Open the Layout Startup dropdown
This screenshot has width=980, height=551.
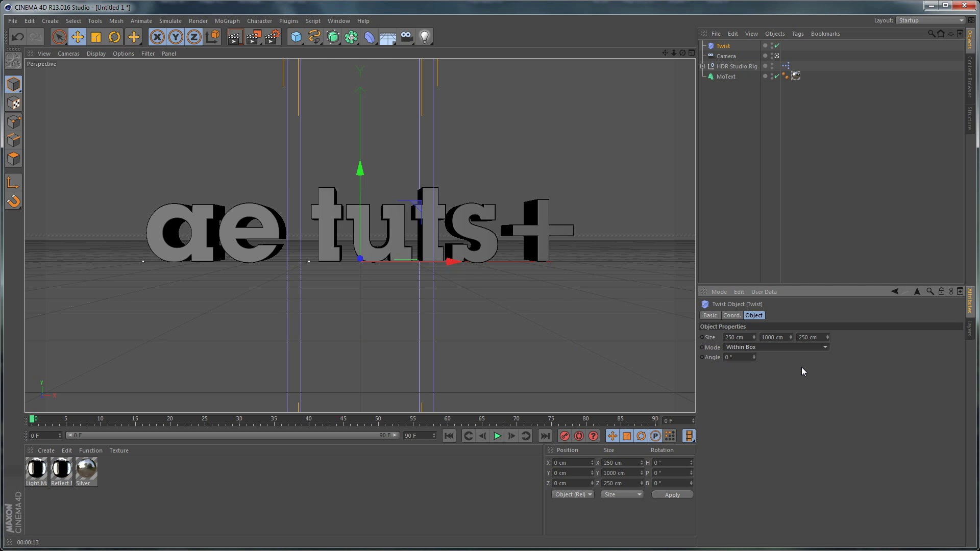(931, 20)
